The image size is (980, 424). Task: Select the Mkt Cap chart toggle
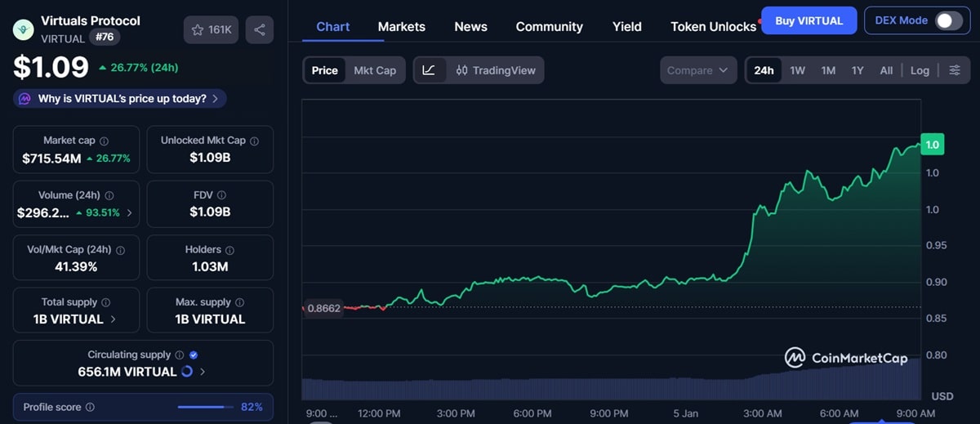click(375, 70)
